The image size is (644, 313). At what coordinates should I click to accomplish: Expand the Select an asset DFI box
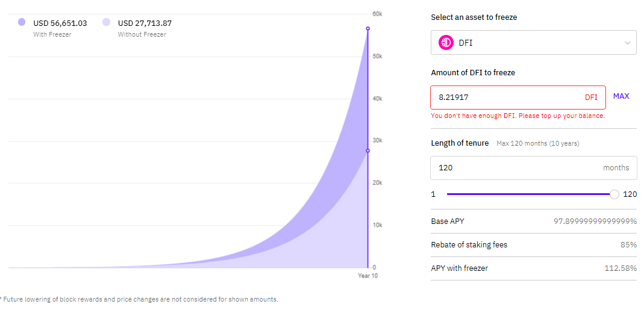(x=534, y=42)
